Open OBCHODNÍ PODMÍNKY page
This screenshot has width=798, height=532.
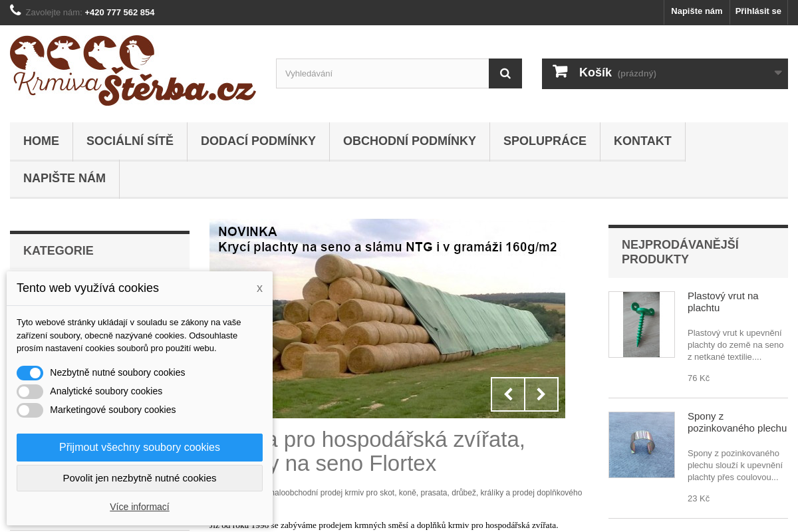pos(409,141)
